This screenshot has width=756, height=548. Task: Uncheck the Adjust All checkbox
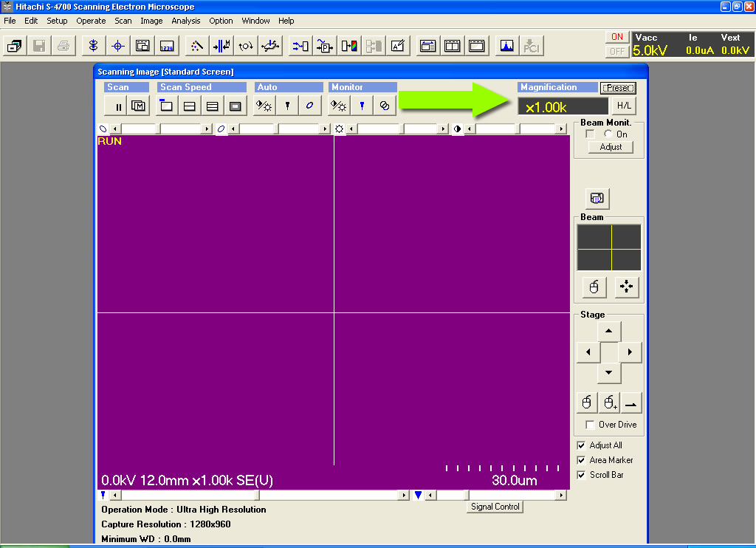pos(582,445)
